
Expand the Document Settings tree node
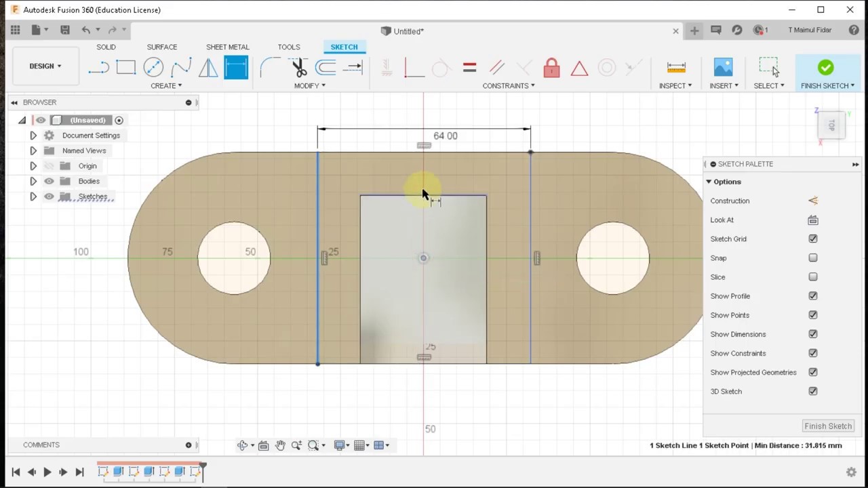tap(33, 136)
